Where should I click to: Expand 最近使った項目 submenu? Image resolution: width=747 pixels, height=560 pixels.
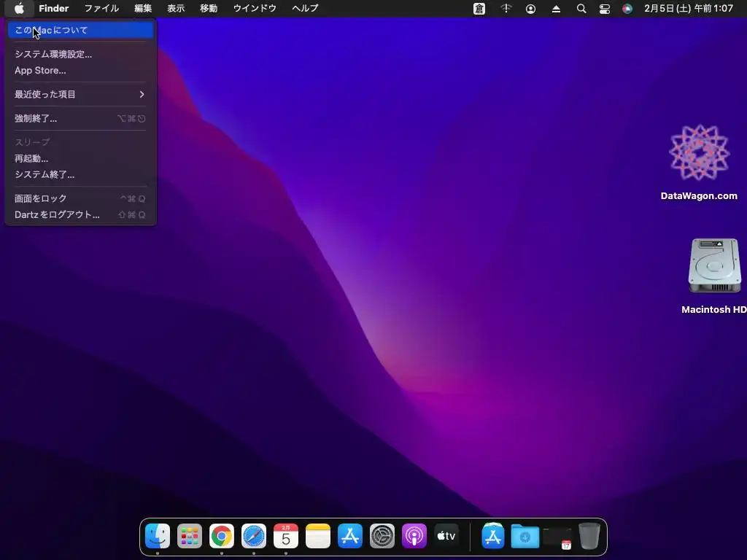coord(80,94)
